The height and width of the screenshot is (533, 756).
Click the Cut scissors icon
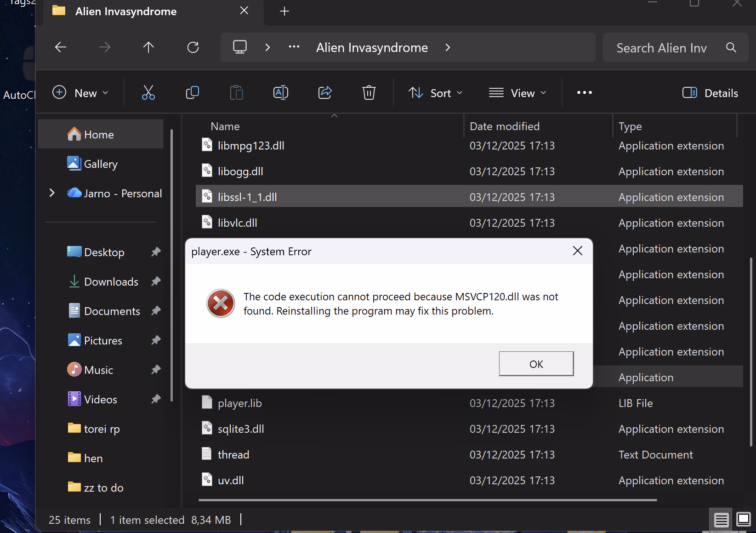pos(148,93)
